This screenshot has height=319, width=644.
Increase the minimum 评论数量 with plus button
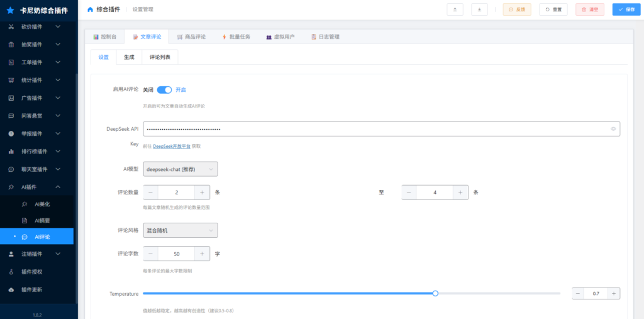(x=201, y=193)
